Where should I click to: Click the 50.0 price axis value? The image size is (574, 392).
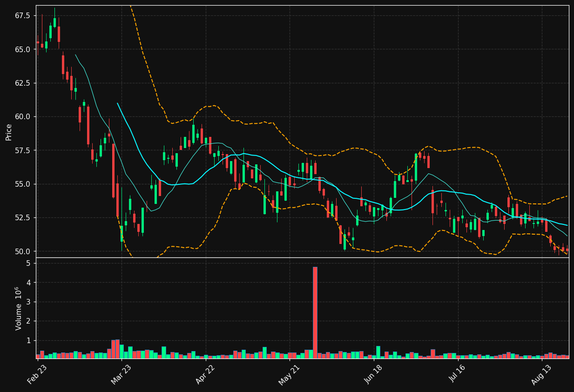[22, 251]
